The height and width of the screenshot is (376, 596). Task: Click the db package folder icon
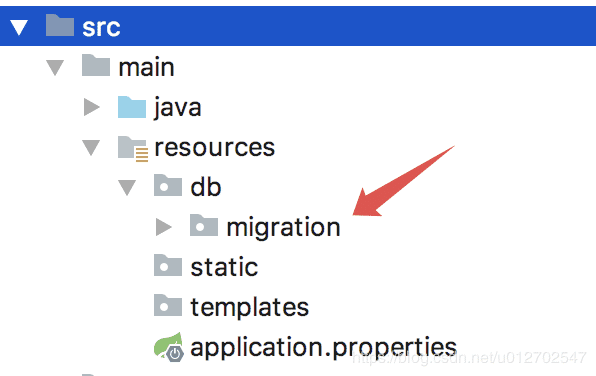[168, 185]
